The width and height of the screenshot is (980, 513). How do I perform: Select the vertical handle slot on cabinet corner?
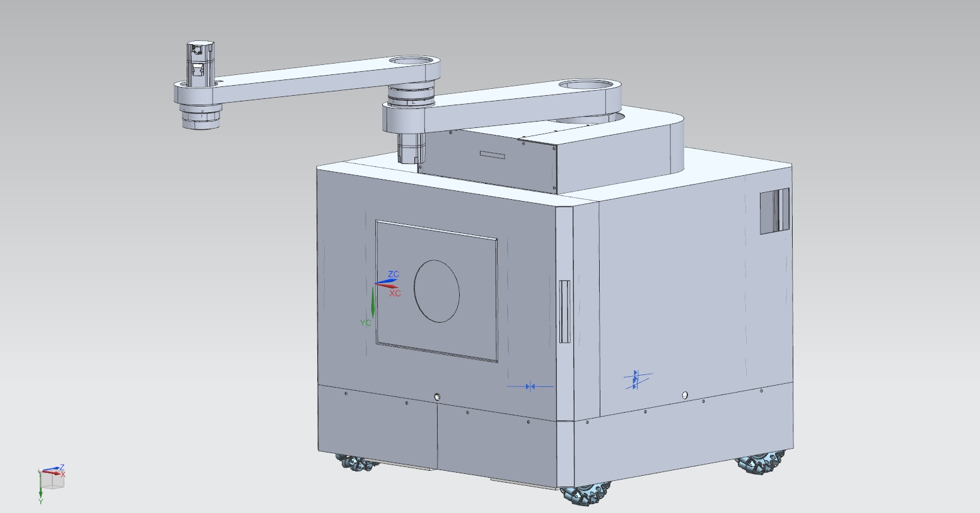click(564, 311)
